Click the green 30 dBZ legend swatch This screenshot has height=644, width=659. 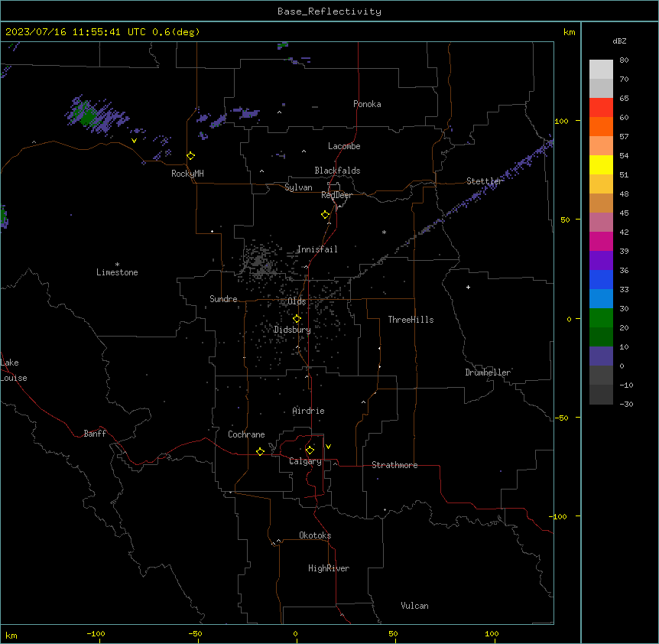pyautogui.click(x=601, y=318)
